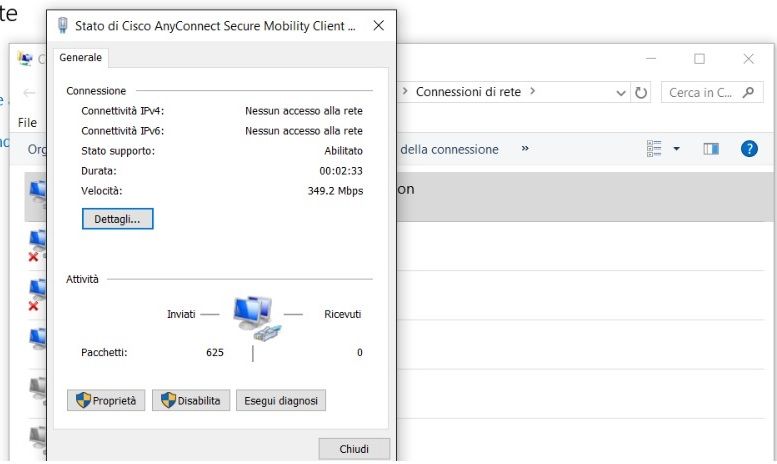This screenshot has height=464, width=777.
Task: Click the Durata value 00:02:33
Action: point(341,171)
